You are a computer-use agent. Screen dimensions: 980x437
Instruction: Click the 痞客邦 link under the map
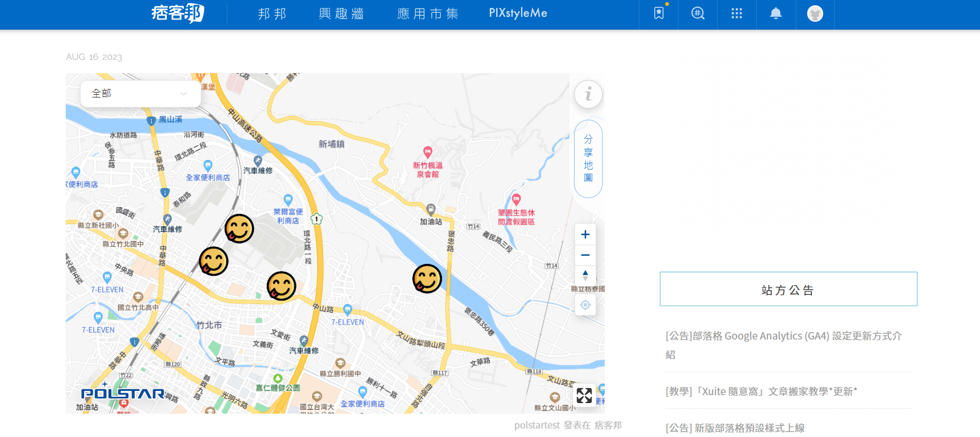coord(608,425)
